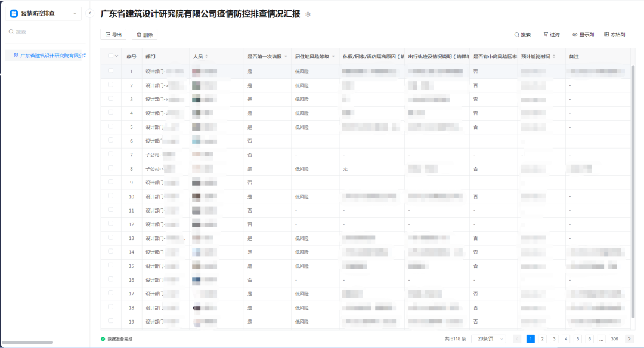
Task: Tick the checkbox for row 19
Action: click(x=110, y=321)
